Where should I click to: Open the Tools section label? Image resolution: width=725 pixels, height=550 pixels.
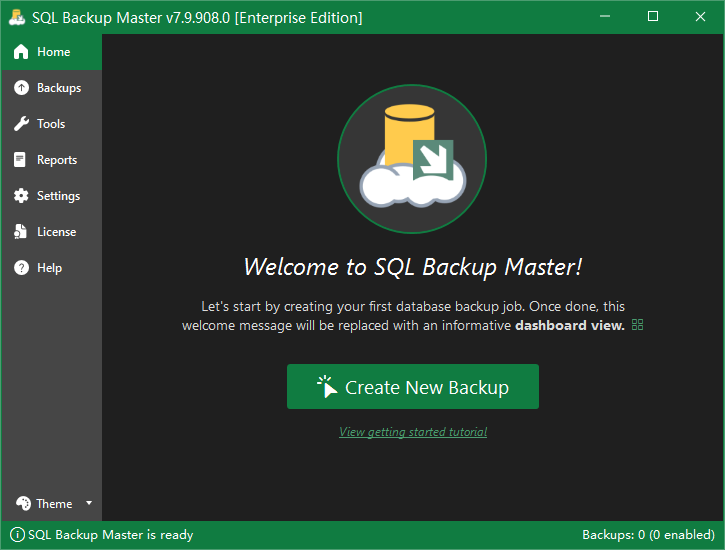point(51,124)
